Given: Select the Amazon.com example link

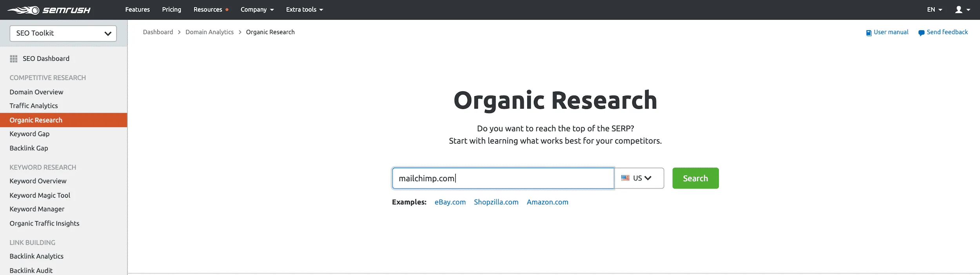Looking at the screenshot, I should pyautogui.click(x=547, y=202).
